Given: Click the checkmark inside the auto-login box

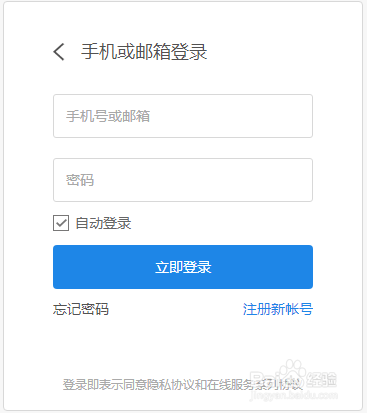Looking at the screenshot, I should (61, 223).
